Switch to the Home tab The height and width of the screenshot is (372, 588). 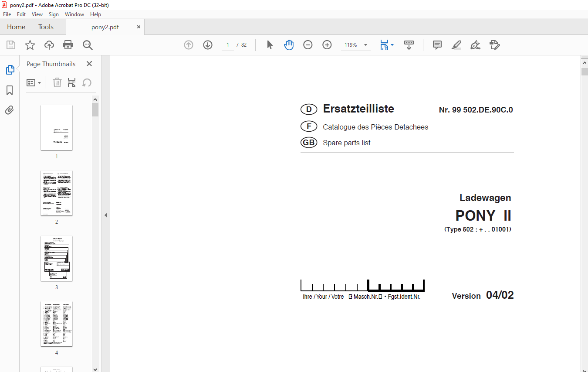16,27
